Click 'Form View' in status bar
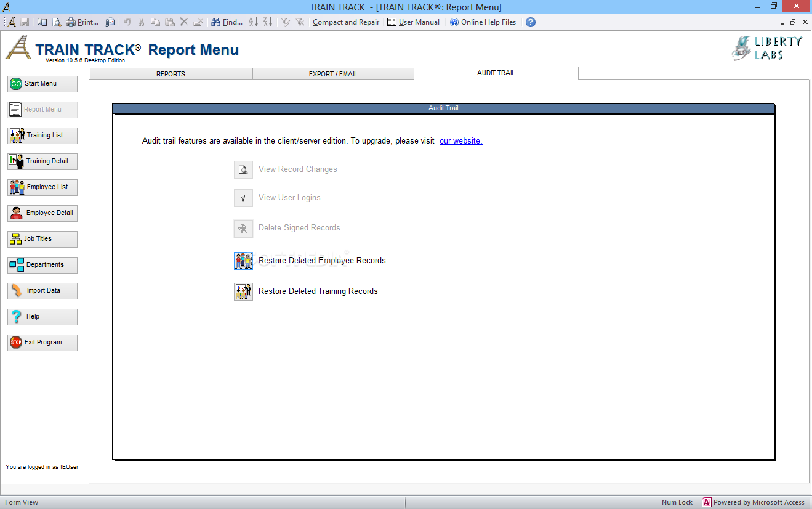The image size is (812, 509). coord(22,502)
